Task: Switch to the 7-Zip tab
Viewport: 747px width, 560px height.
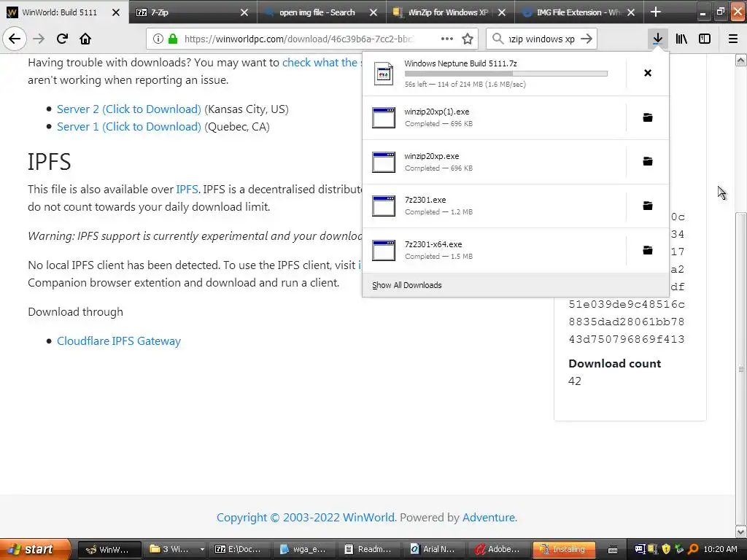Action: 193,12
